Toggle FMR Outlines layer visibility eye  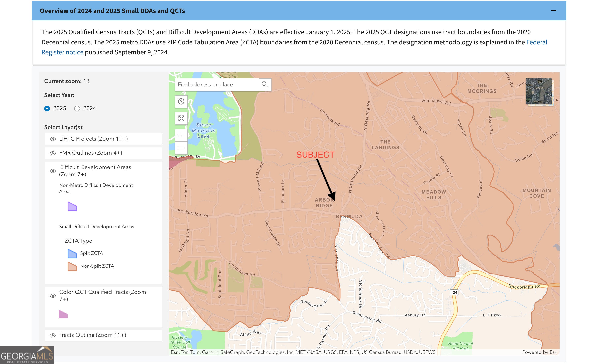pyautogui.click(x=53, y=153)
